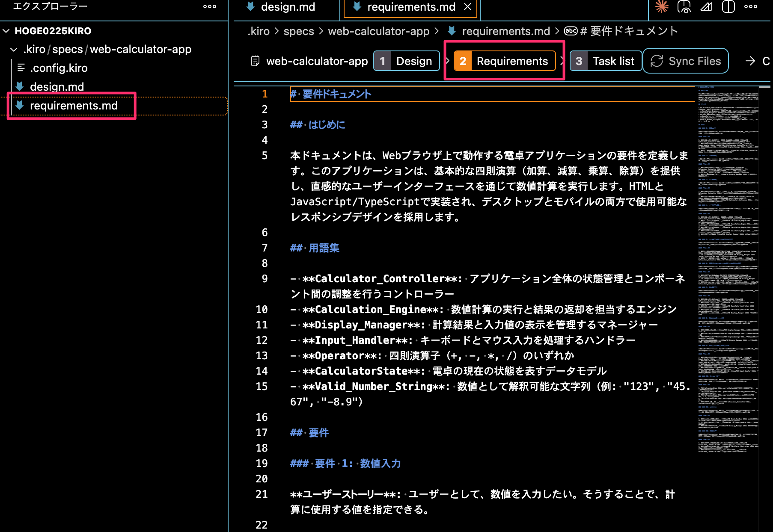Image resolution: width=773 pixels, height=532 pixels.
Task: Open editor more actions via the ... icon
Action: (750, 7)
